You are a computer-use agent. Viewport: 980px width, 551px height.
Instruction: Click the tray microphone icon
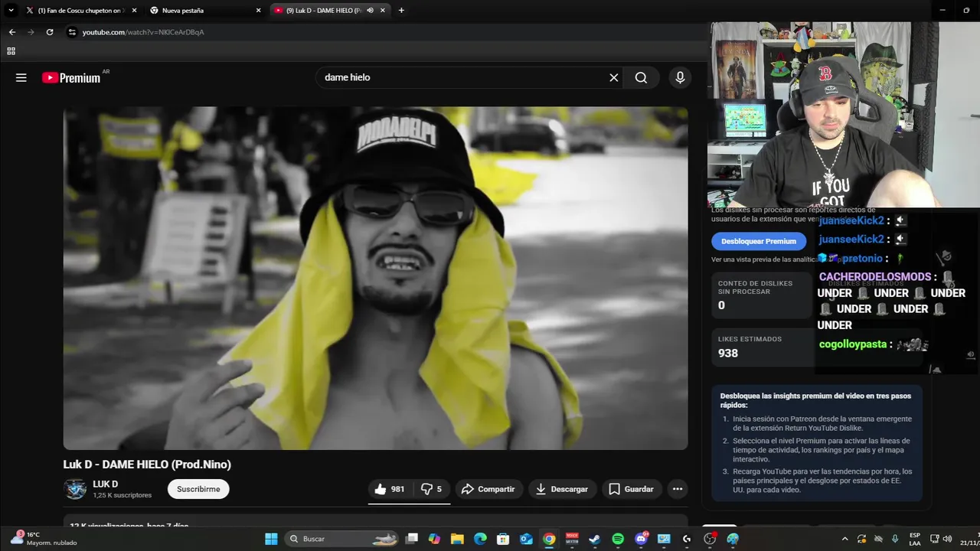pos(895,539)
